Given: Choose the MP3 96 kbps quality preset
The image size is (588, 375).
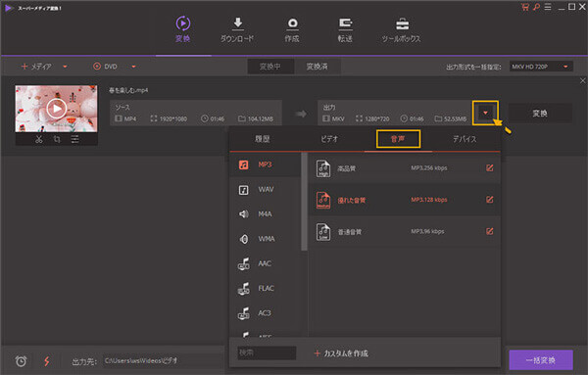Looking at the screenshot, I should tap(404, 231).
